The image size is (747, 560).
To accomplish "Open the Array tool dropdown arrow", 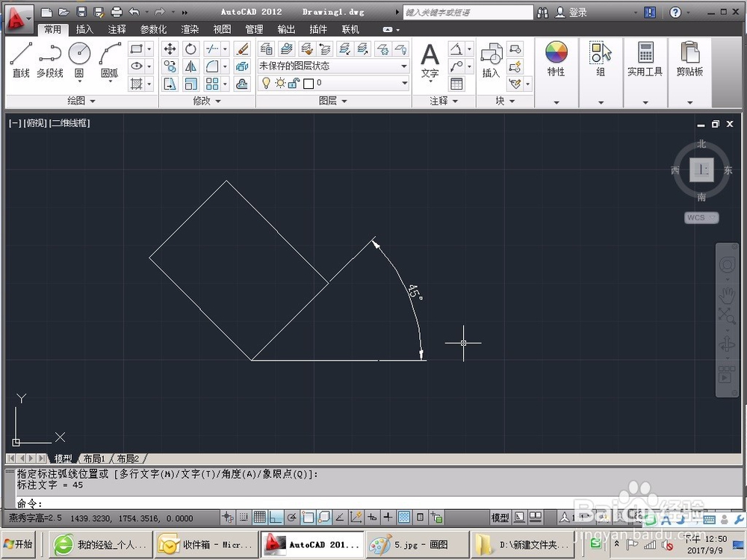I will (x=225, y=84).
